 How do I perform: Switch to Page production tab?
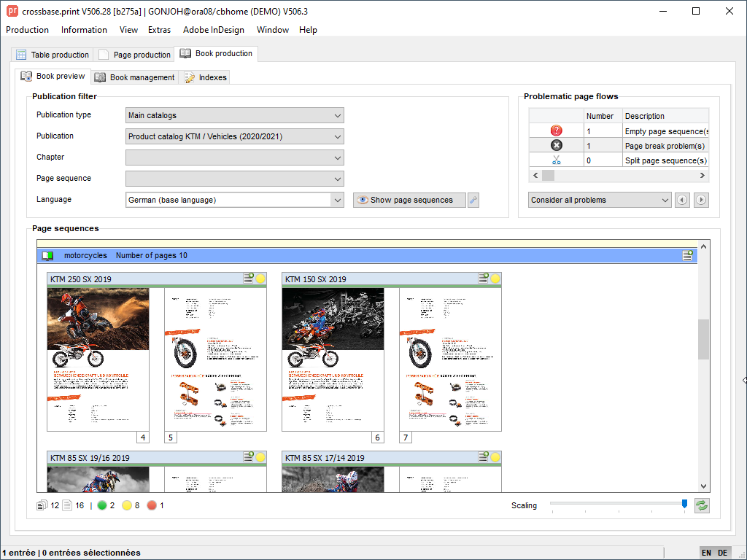pyautogui.click(x=134, y=55)
